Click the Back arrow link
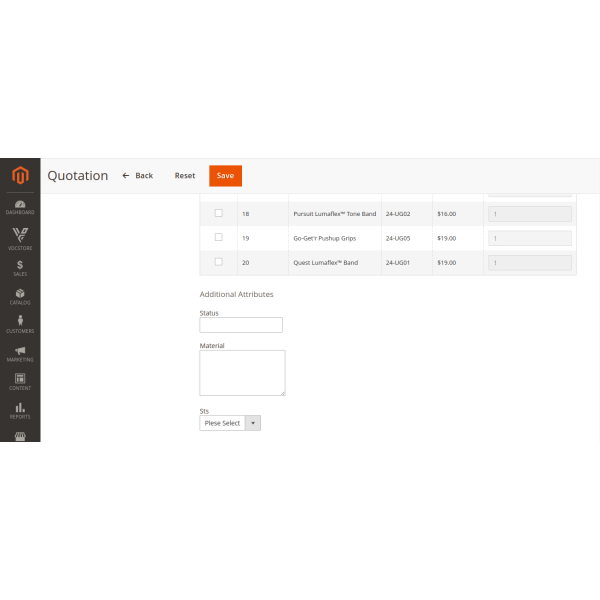Viewport: 600px width, 600px height. coord(138,176)
